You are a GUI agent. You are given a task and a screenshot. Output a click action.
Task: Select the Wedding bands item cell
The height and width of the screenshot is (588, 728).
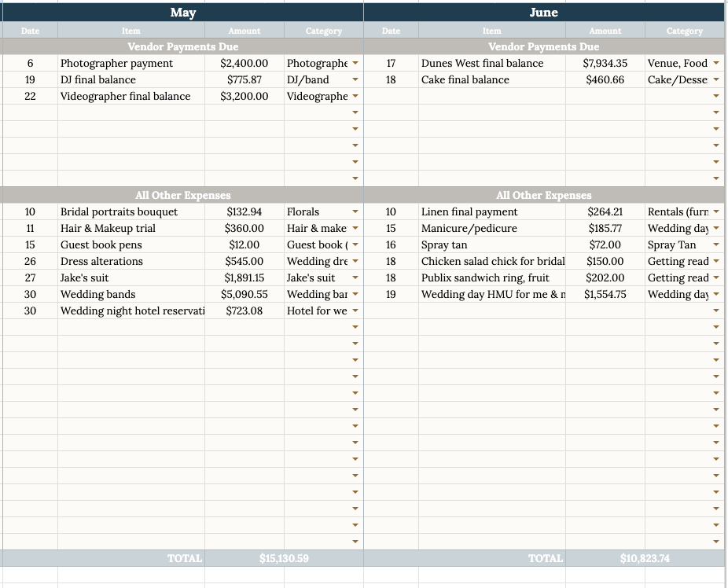(x=131, y=294)
